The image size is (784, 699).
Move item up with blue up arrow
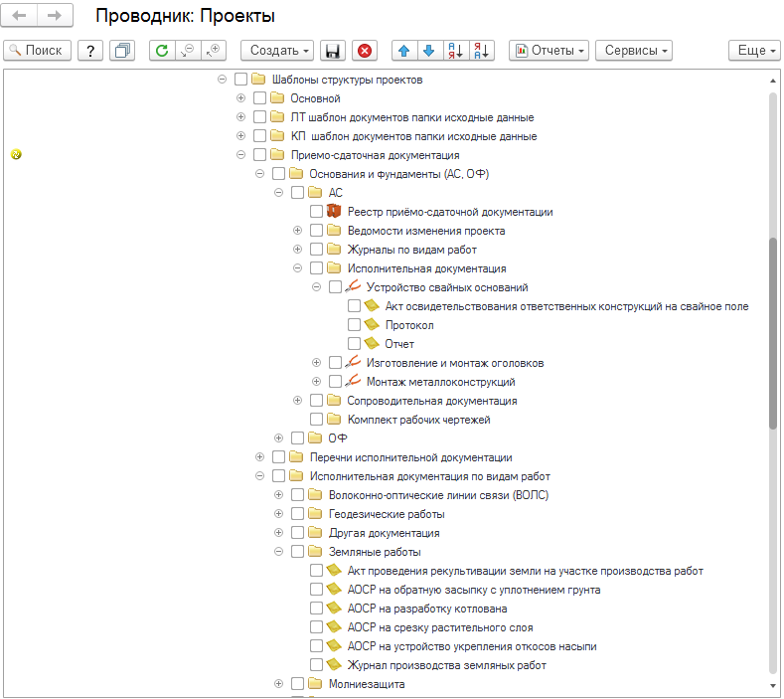point(404,51)
